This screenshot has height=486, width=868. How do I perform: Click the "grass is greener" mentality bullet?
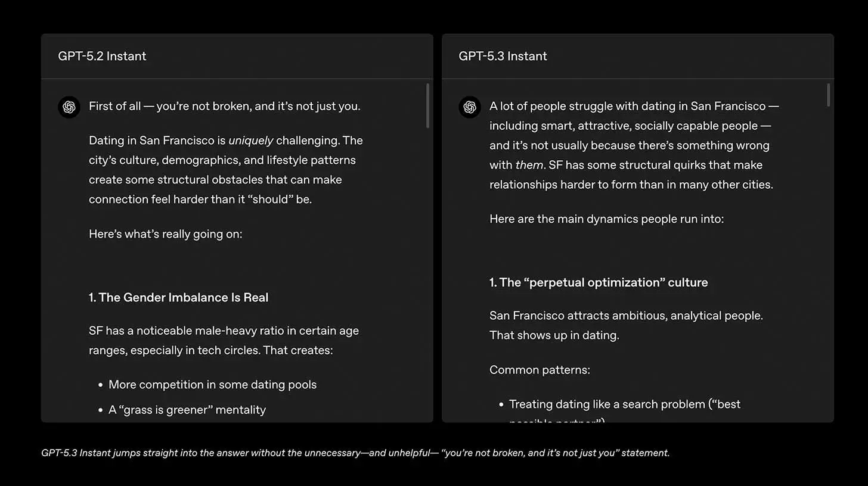[x=187, y=410]
